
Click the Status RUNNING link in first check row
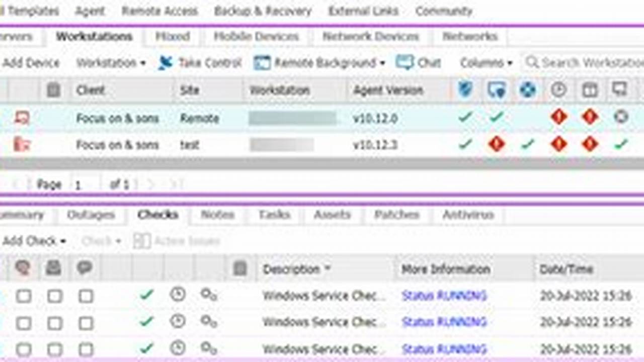click(444, 295)
